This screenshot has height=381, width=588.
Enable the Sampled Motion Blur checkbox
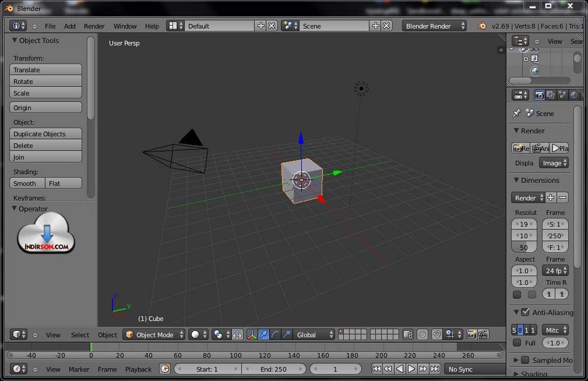pyautogui.click(x=526, y=360)
